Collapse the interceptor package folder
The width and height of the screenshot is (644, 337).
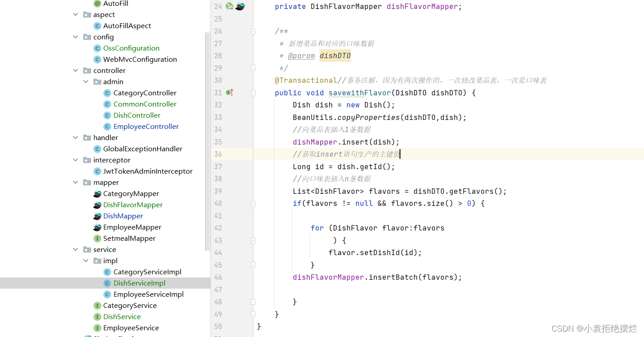coord(76,160)
